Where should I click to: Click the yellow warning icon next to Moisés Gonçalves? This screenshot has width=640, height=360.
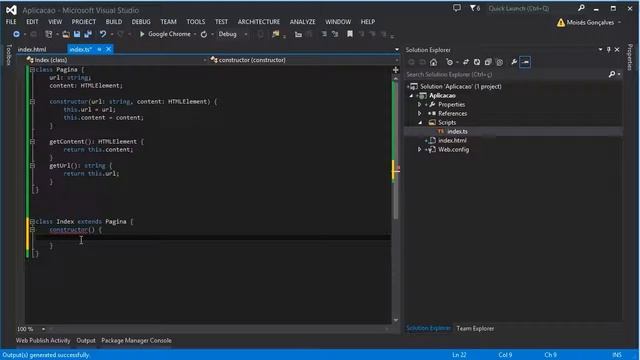pos(561,22)
